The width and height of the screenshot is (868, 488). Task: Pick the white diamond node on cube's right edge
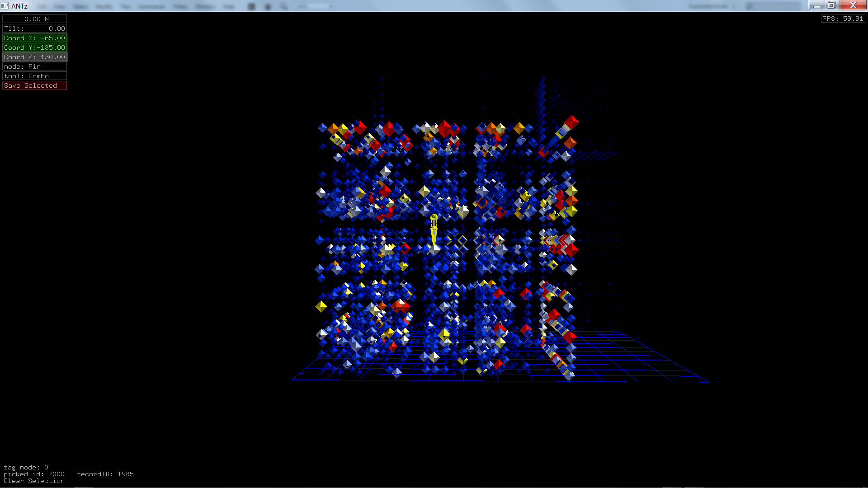tap(571, 270)
